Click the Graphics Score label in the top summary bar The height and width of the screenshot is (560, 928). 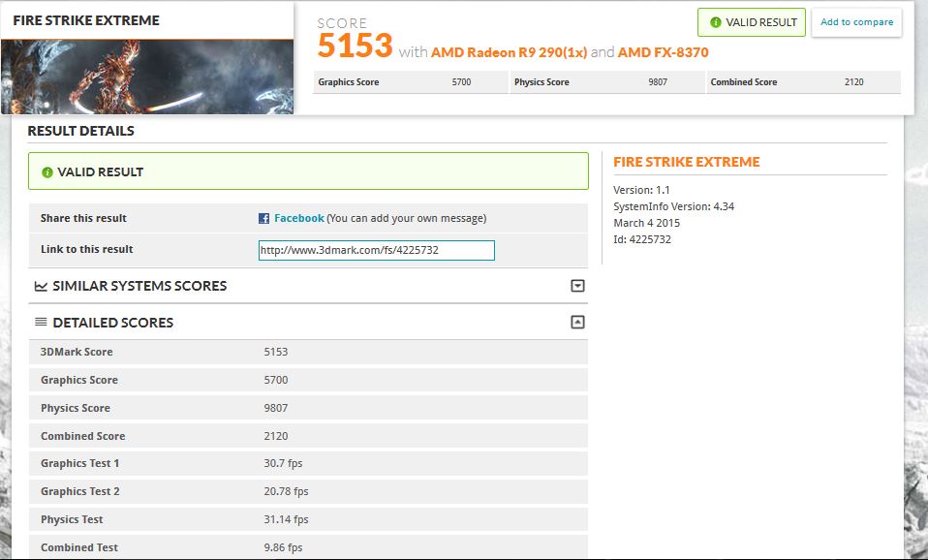(x=349, y=82)
